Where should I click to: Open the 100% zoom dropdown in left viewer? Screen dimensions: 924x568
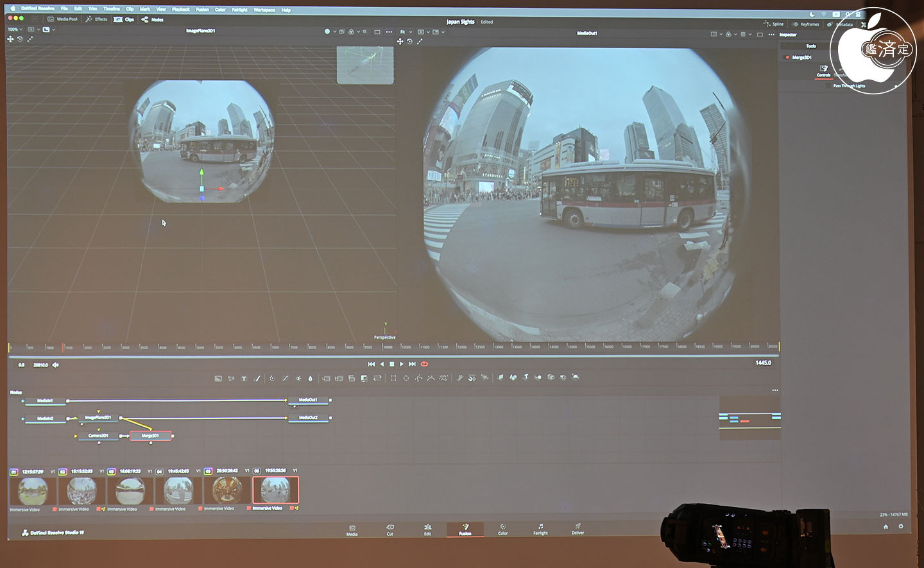(x=15, y=30)
